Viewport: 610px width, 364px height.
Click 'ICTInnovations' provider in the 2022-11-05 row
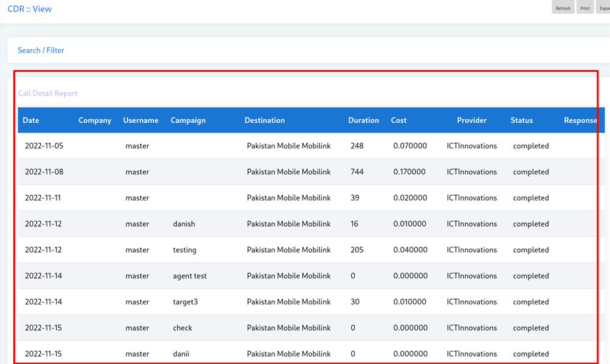coord(471,146)
